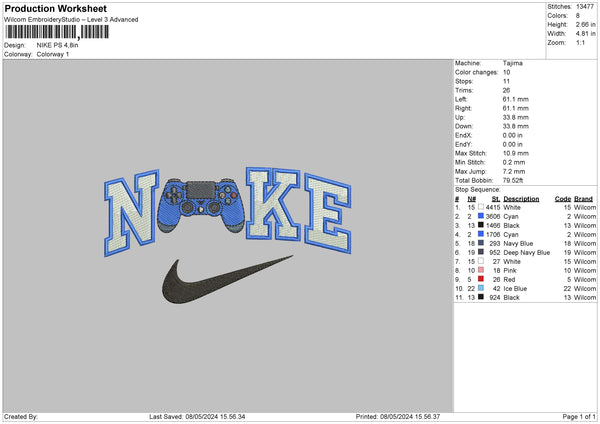Click the Brand column header
The image size is (600, 424).
tap(584, 199)
